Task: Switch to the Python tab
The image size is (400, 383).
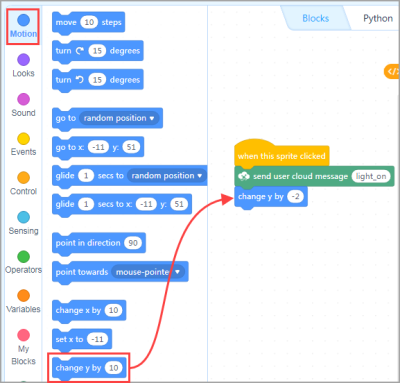Action: (x=378, y=18)
